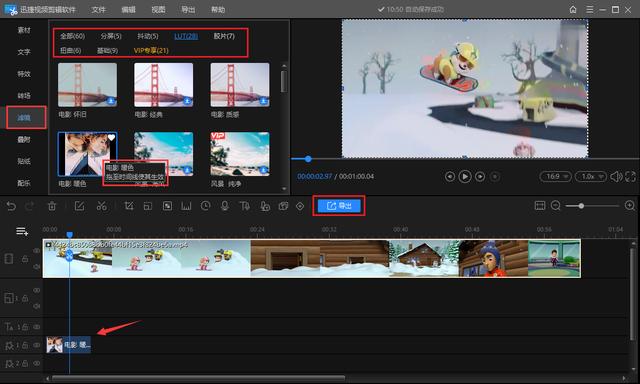
Task: Toggle preview volume speaker icon
Action: (616, 177)
